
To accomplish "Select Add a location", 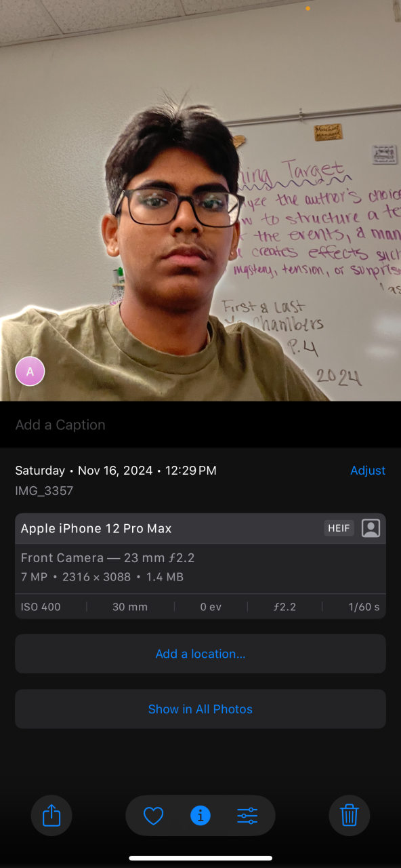I will point(200,654).
